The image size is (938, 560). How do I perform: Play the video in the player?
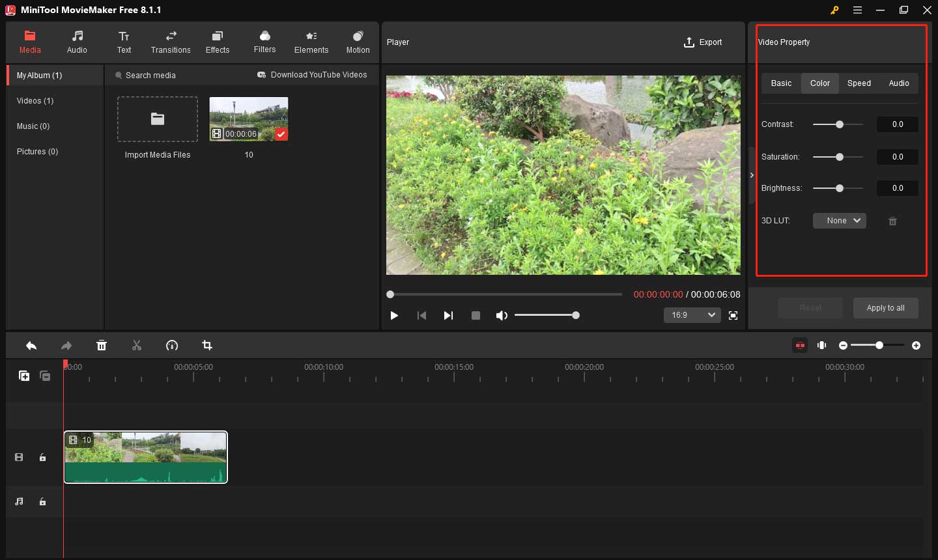[394, 315]
